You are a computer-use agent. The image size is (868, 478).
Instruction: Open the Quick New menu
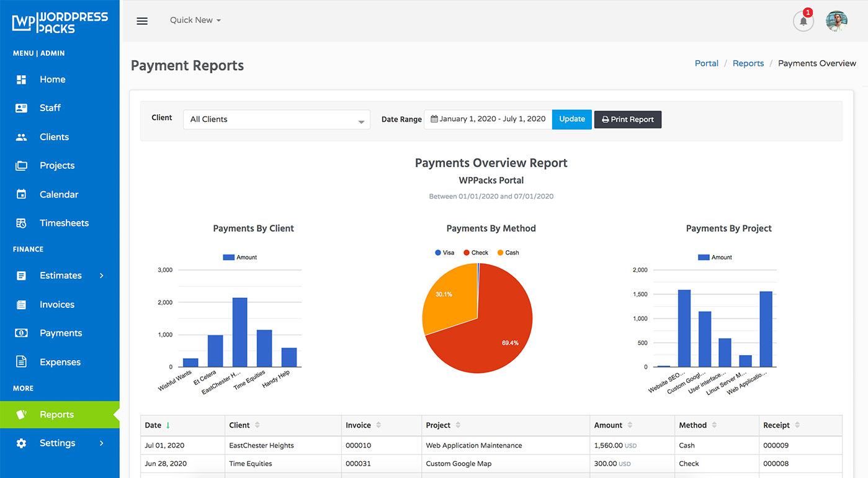pyautogui.click(x=194, y=19)
